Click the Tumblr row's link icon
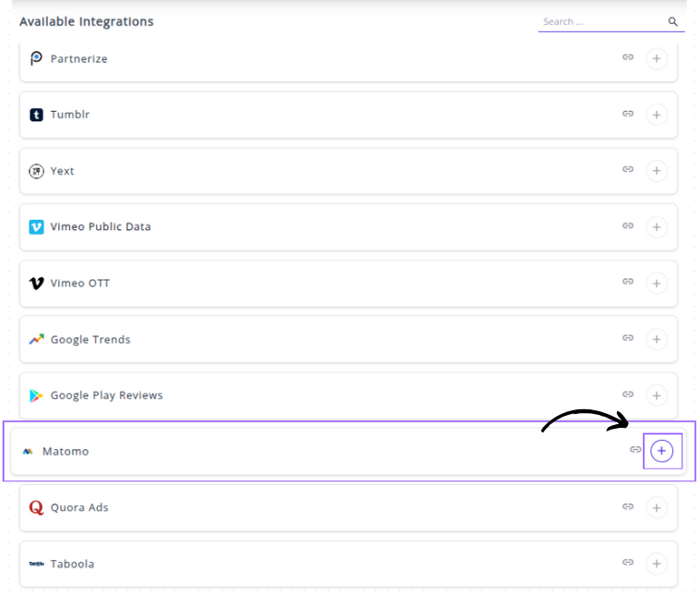Image resolution: width=700 pixels, height=596 pixels. [x=628, y=115]
